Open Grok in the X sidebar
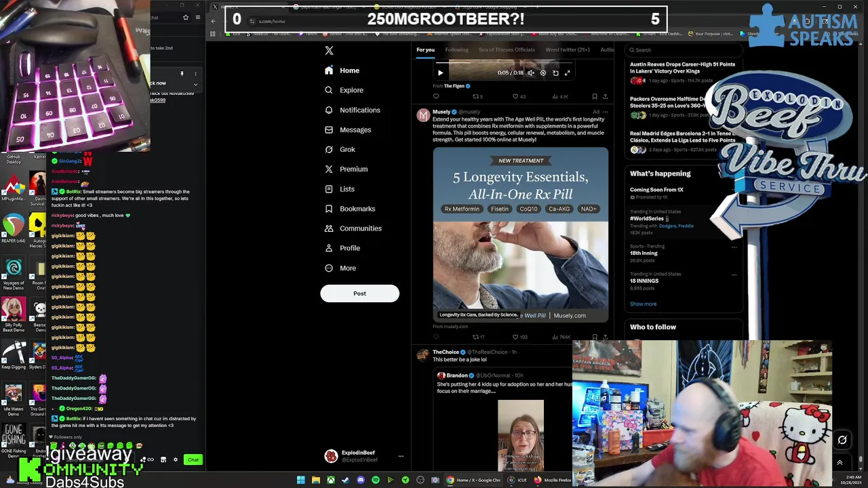This screenshot has width=868, height=488. [340, 149]
